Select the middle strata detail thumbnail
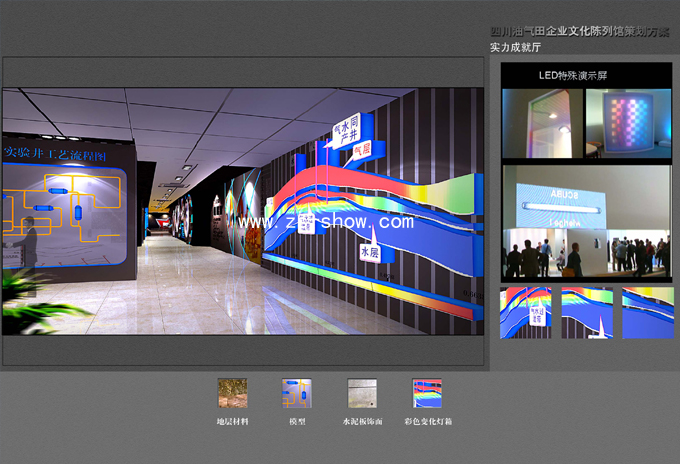This screenshot has height=464, width=680. tap(586, 313)
